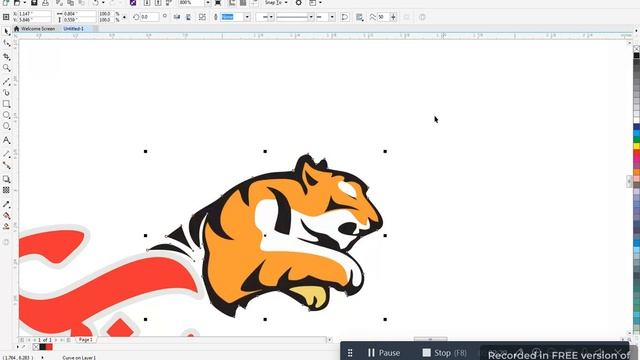Click the '1 of 1' page counter

click(x=44, y=340)
